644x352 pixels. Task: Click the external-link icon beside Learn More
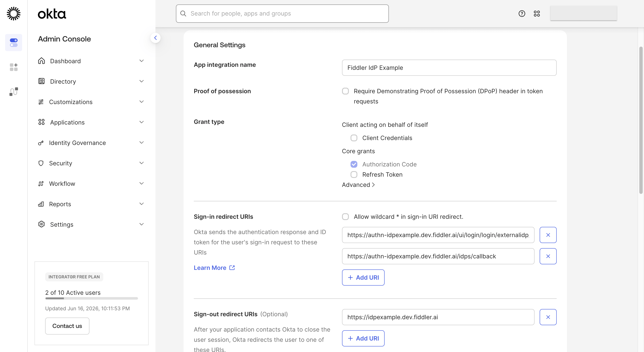point(232,268)
